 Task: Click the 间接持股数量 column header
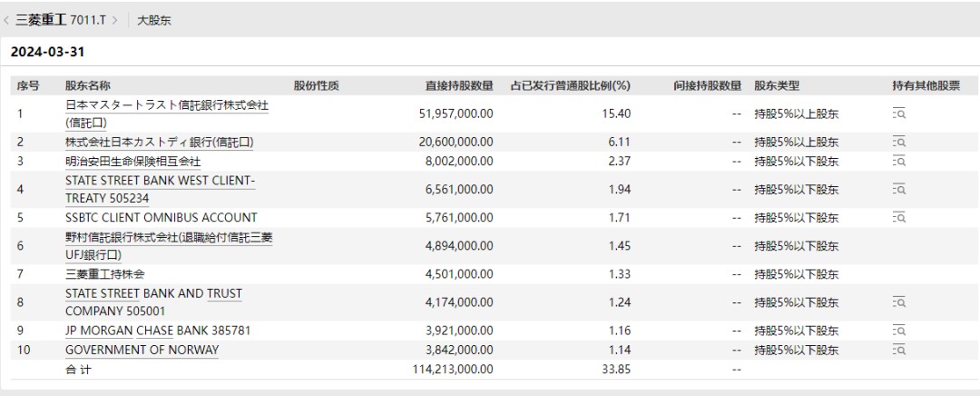point(708,85)
